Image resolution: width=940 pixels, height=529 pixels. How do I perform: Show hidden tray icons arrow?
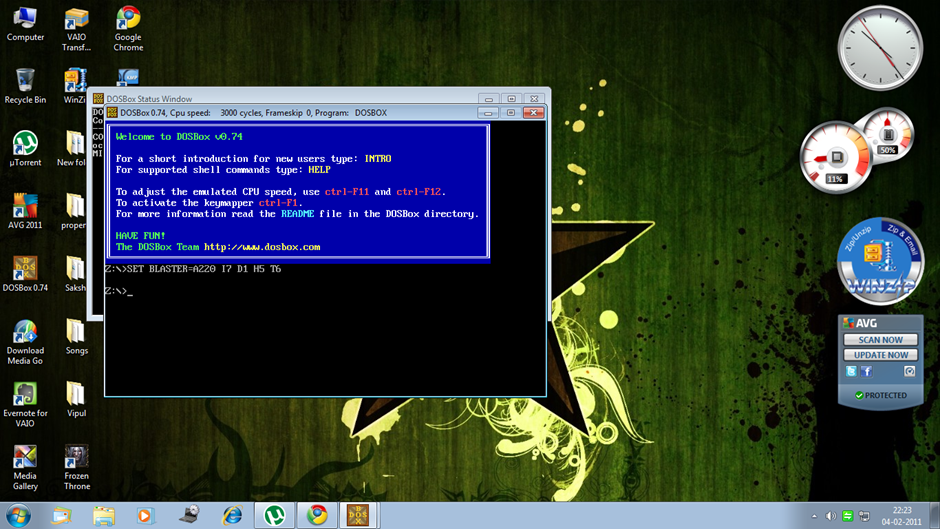pos(814,516)
